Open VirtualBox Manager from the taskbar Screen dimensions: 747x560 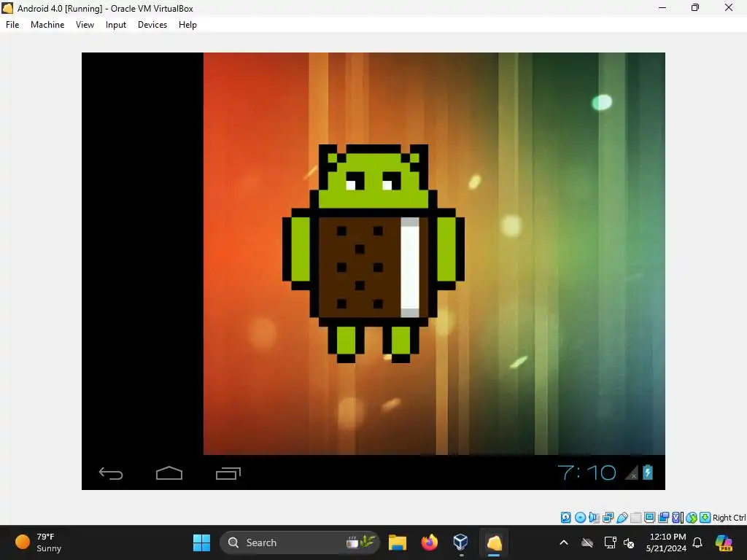click(461, 542)
